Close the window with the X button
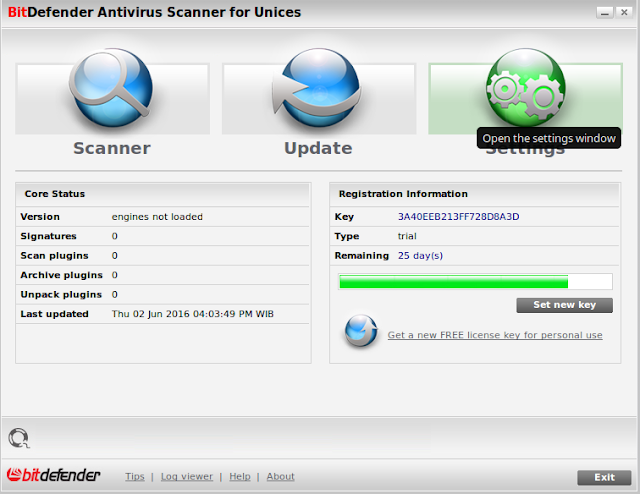The height and width of the screenshot is (494, 640). click(x=624, y=12)
